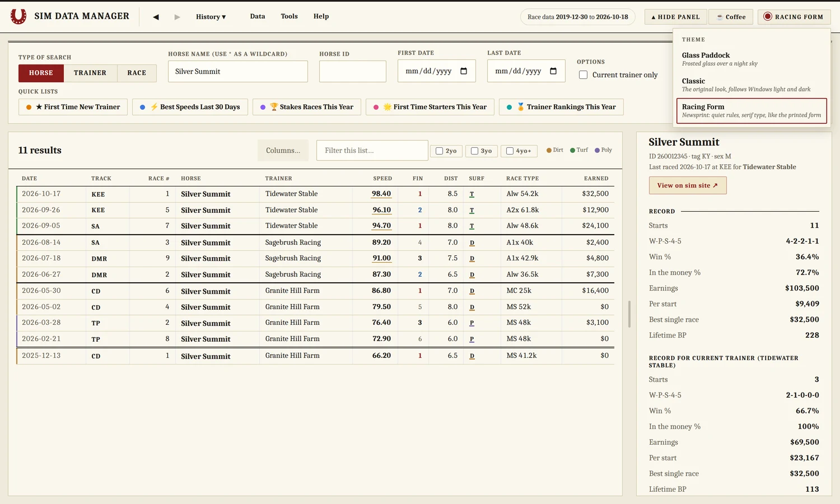This screenshot has width=840, height=504.
Task: Open Stakes Races This Year trophy list
Action: point(306,107)
